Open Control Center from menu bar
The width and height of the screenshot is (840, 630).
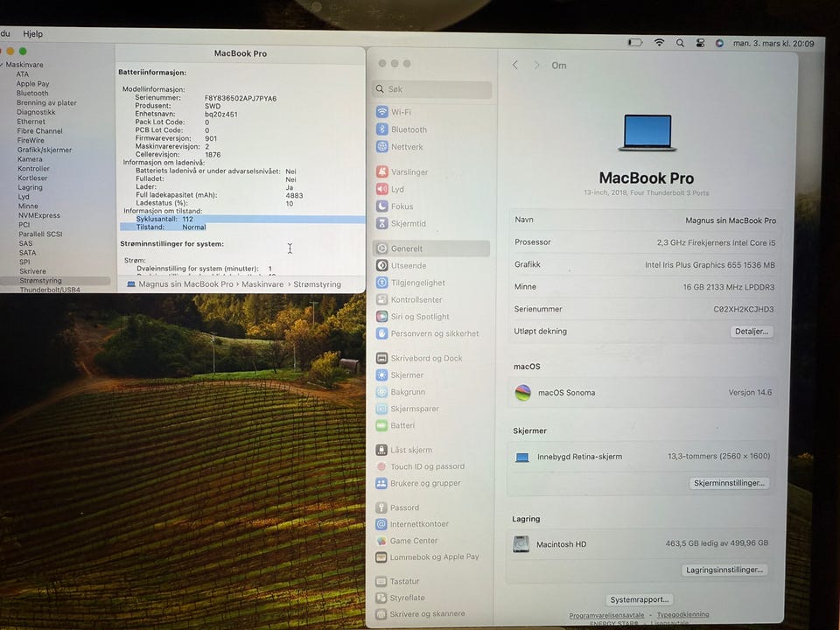pyautogui.click(x=700, y=43)
